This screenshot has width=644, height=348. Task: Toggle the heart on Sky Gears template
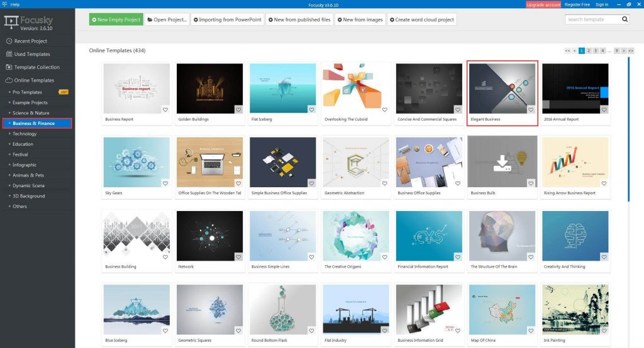point(165,183)
